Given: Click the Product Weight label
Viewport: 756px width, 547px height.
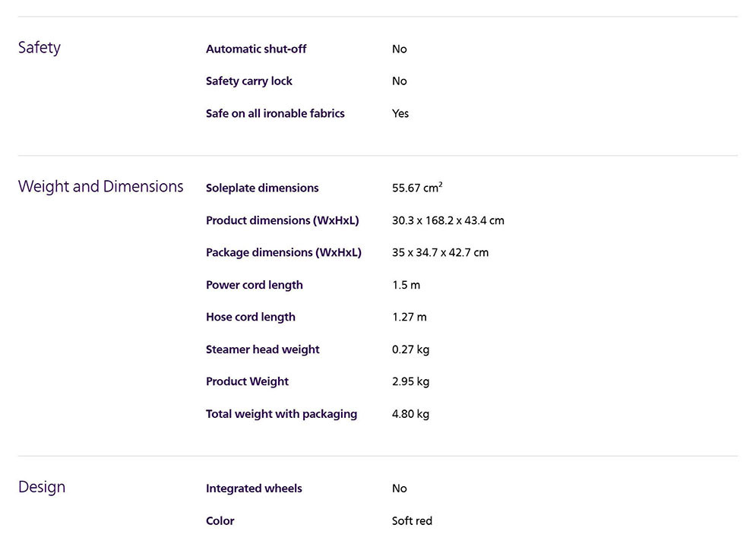Looking at the screenshot, I should [248, 382].
